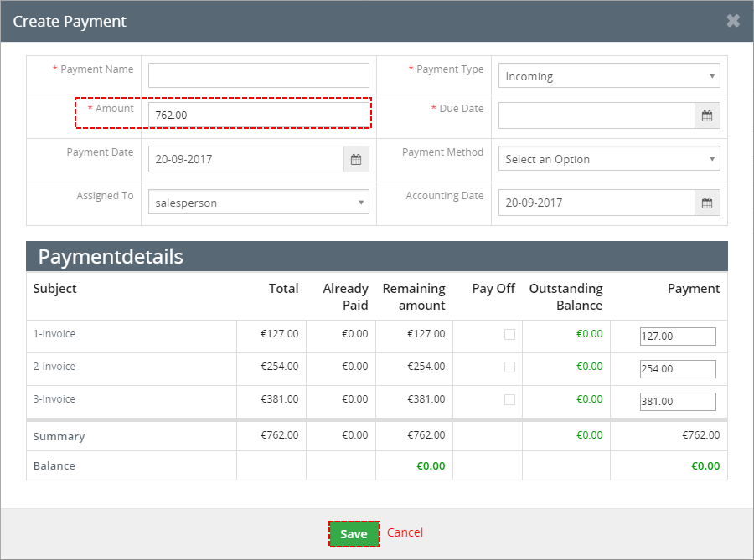Image resolution: width=754 pixels, height=560 pixels.
Task: Expand the Payment Type dropdown
Action: (609, 76)
